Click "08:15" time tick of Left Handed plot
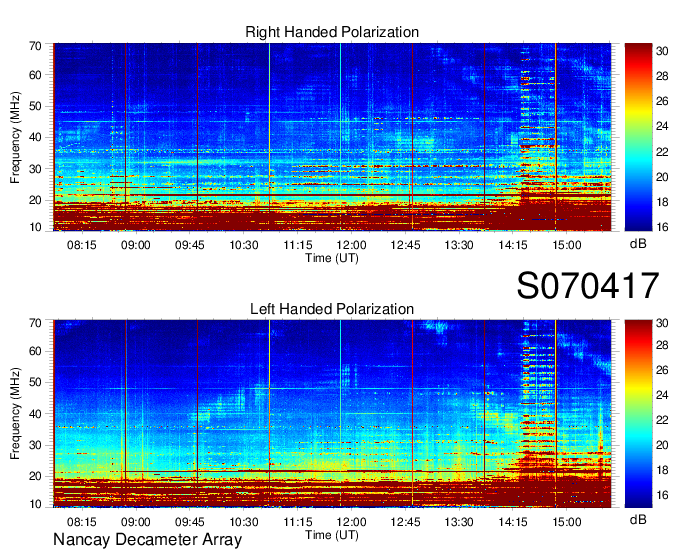 [82, 522]
